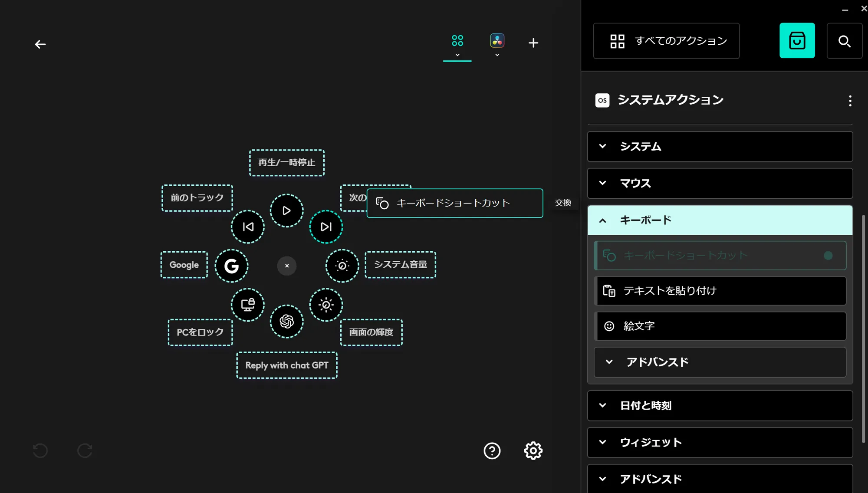Click the system volume ring icon
The height and width of the screenshot is (493, 868).
coord(342,266)
